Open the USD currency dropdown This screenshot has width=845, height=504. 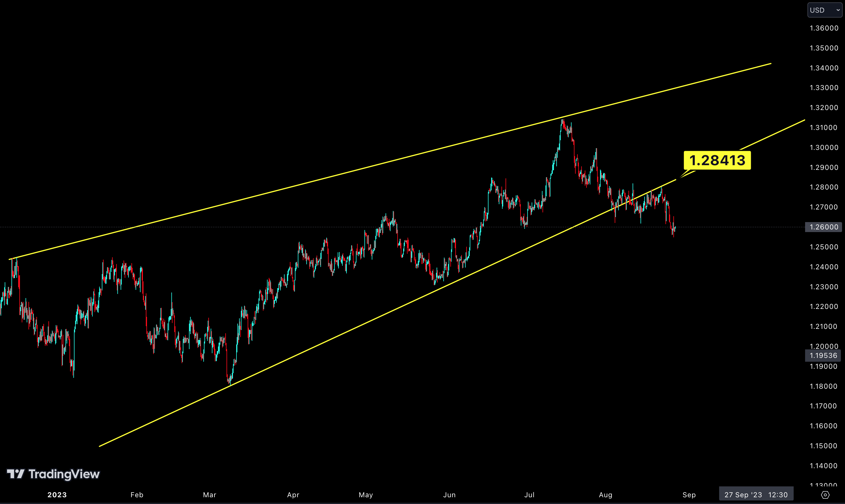tap(825, 10)
